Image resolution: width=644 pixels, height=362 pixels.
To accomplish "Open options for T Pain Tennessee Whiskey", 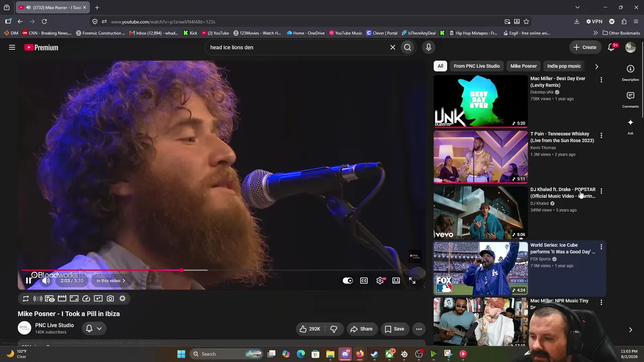I will pyautogui.click(x=601, y=135).
